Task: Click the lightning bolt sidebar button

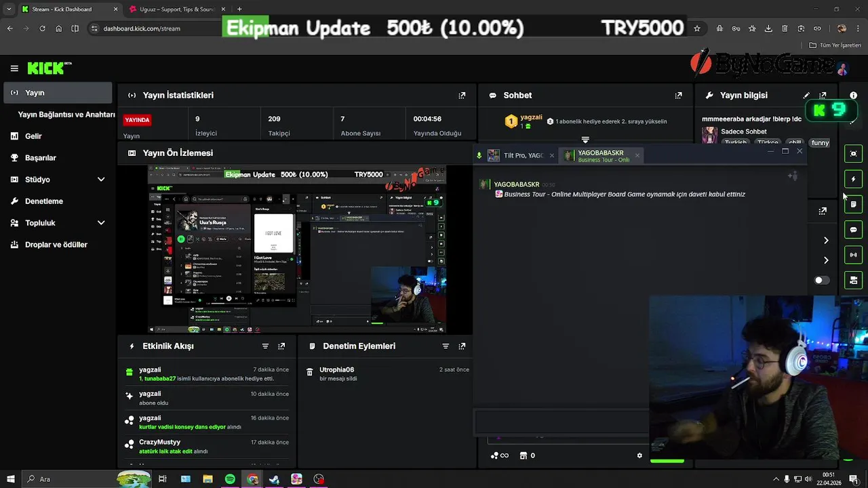Action: (853, 179)
